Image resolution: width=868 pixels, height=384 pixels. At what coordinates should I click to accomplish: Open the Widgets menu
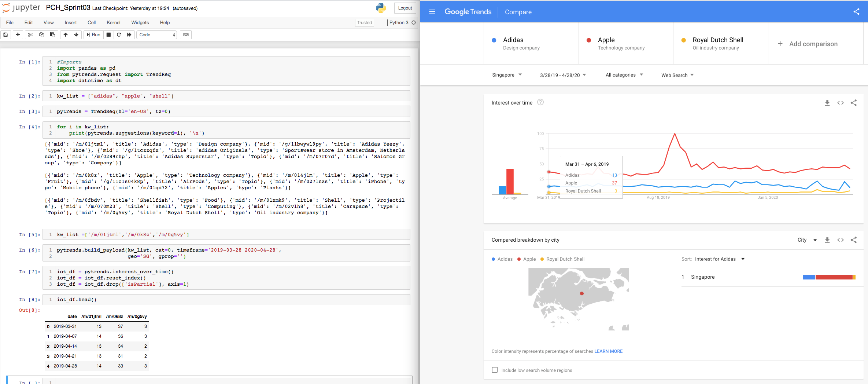(140, 22)
